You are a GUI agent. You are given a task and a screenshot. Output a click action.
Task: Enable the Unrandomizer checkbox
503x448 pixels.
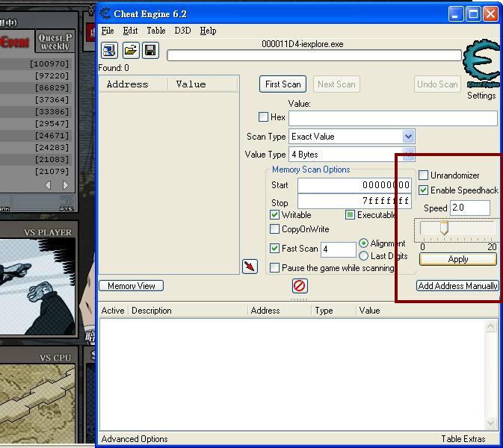point(423,175)
